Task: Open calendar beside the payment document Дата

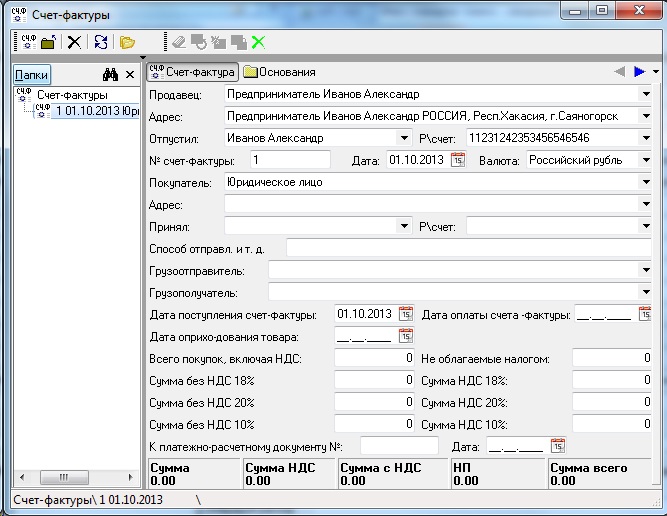Action: point(558,446)
